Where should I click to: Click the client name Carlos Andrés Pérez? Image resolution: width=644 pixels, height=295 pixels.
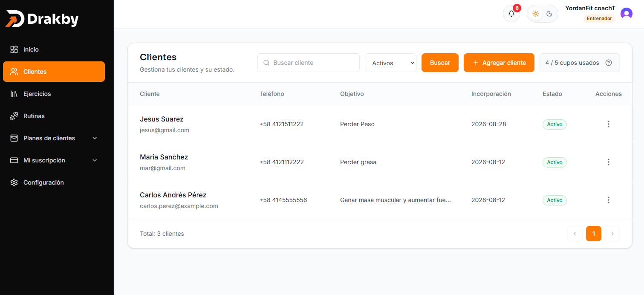pos(173,195)
